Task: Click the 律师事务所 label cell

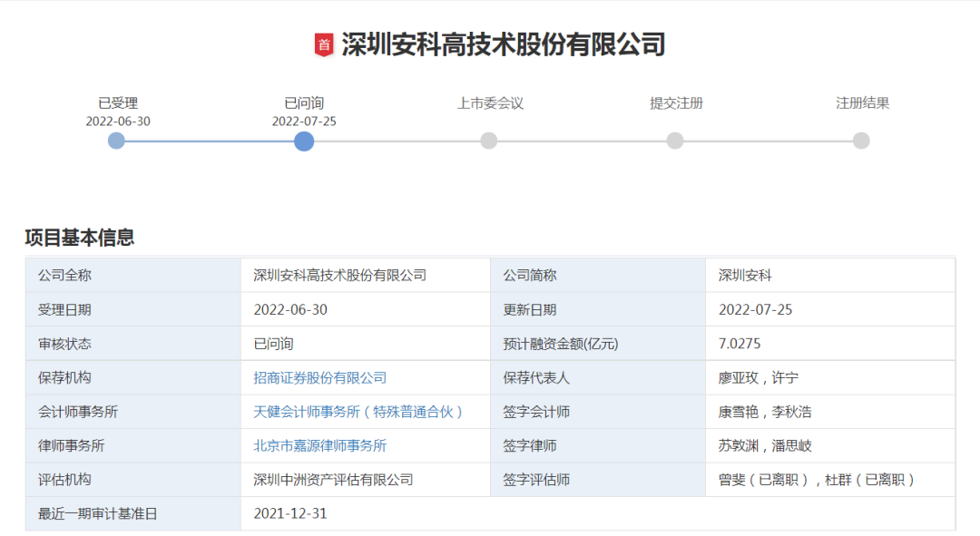Action: click(132, 445)
